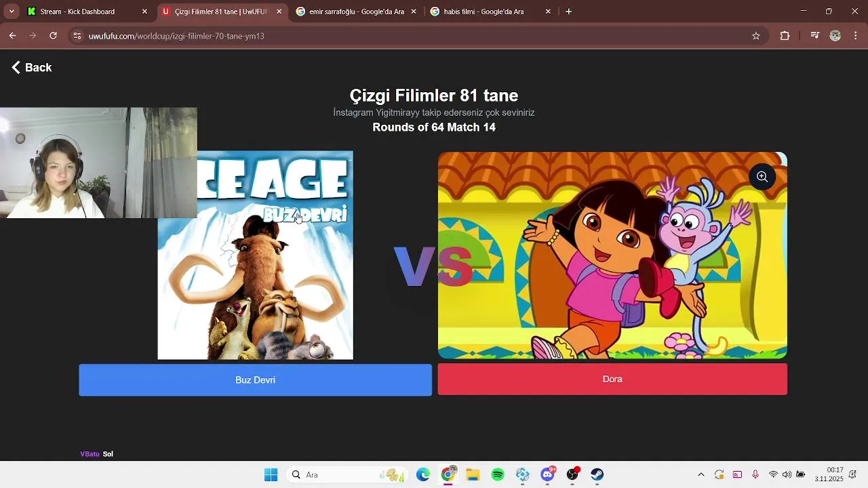Viewport: 868px width, 488px height.
Task: Open Windows Start menu
Action: tap(271, 474)
